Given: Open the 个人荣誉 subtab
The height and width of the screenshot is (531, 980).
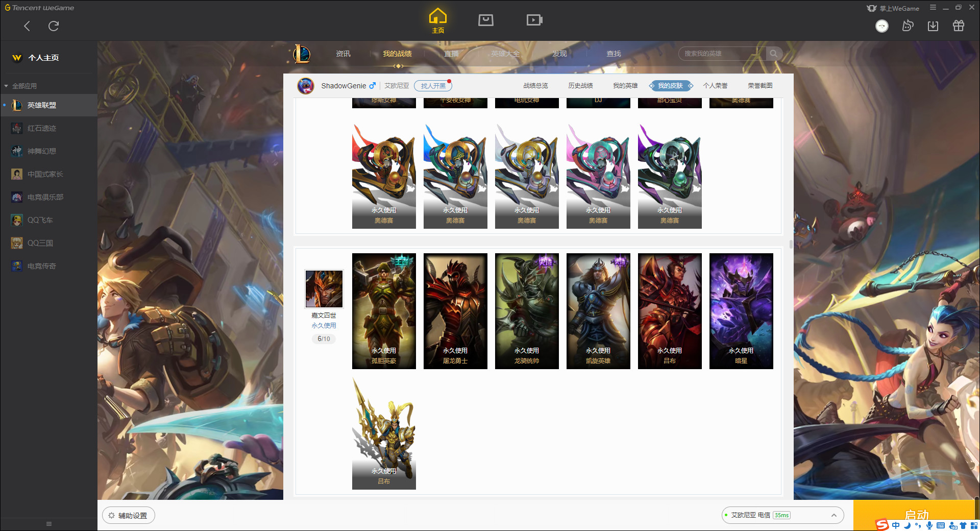Looking at the screenshot, I should 715,86.
